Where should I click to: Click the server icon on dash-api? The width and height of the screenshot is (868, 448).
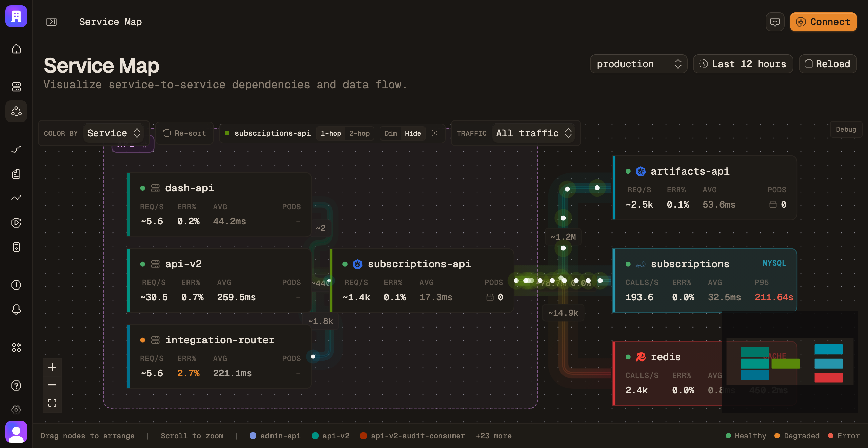[x=155, y=188]
